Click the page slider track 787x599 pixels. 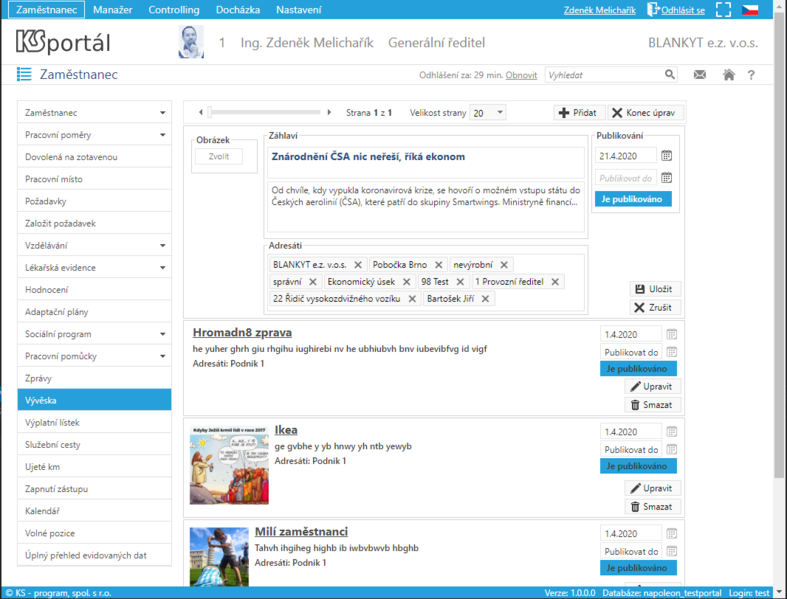tap(265, 112)
